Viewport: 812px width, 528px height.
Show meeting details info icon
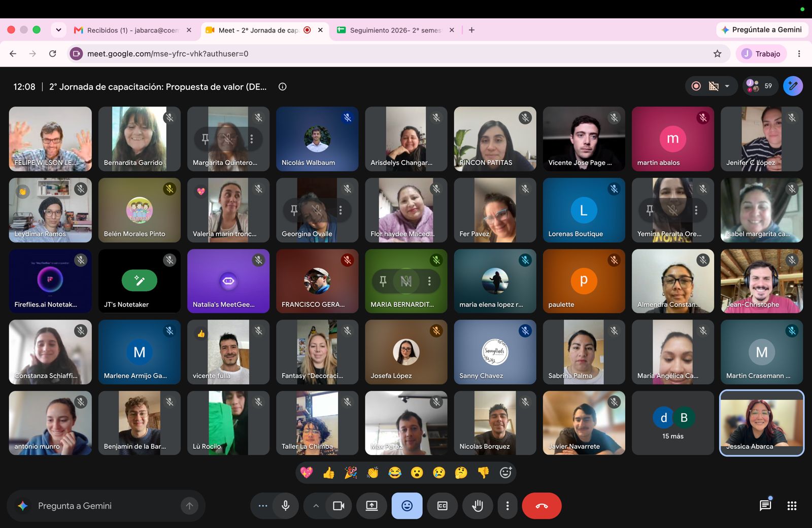(283, 87)
